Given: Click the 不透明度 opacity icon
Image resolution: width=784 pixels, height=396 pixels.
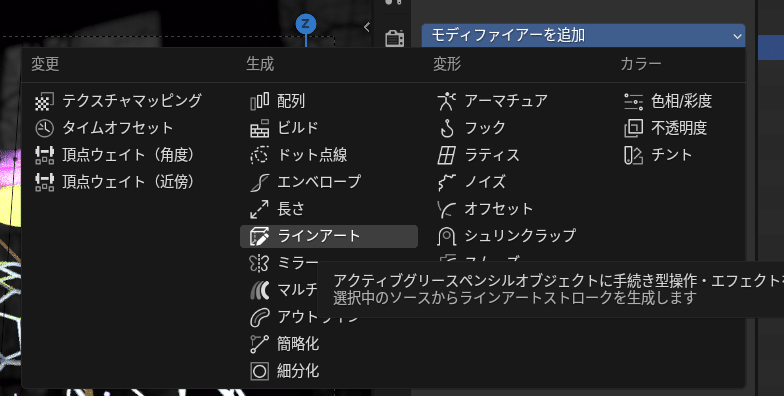Looking at the screenshot, I should click(634, 128).
